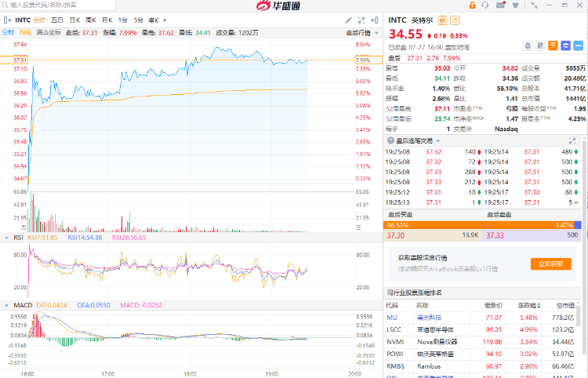The height and width of the screenshot is (378, 588).
Task: Open the messages envelope icon
Action: (501, 5)
